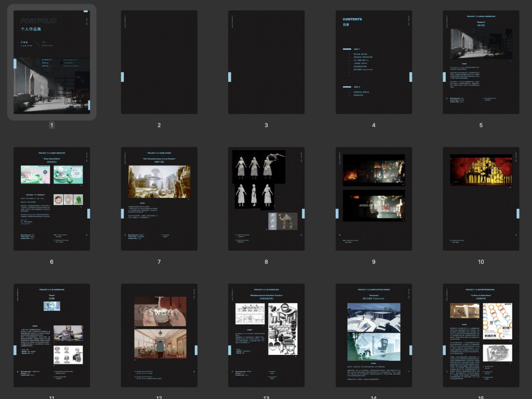Open page 4 Contents thumbnail
The image size is (532, 399).
pos(373,62)
